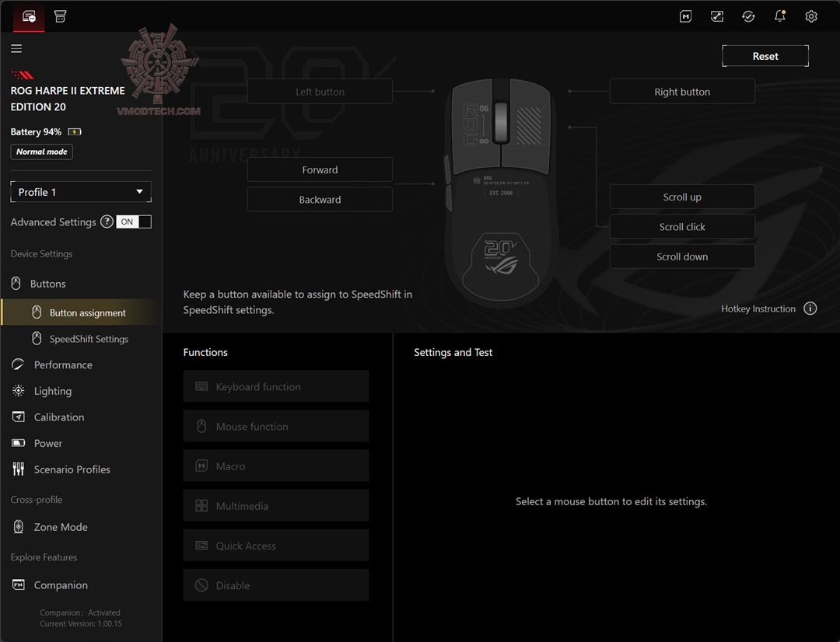Click the battery charging indicator icon
This screenshot has width=840, height=642.
[x=75, y=131]
